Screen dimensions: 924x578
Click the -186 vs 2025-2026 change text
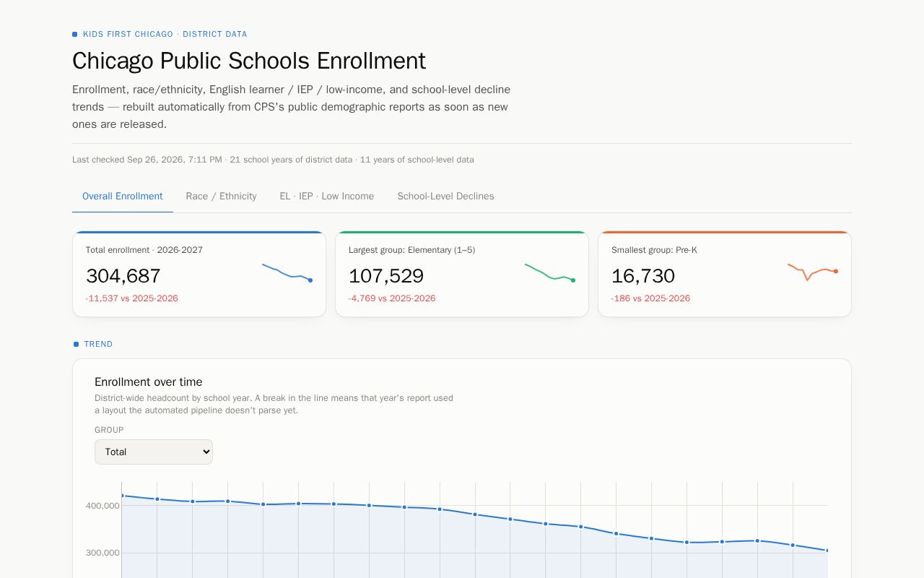point(650,298)
